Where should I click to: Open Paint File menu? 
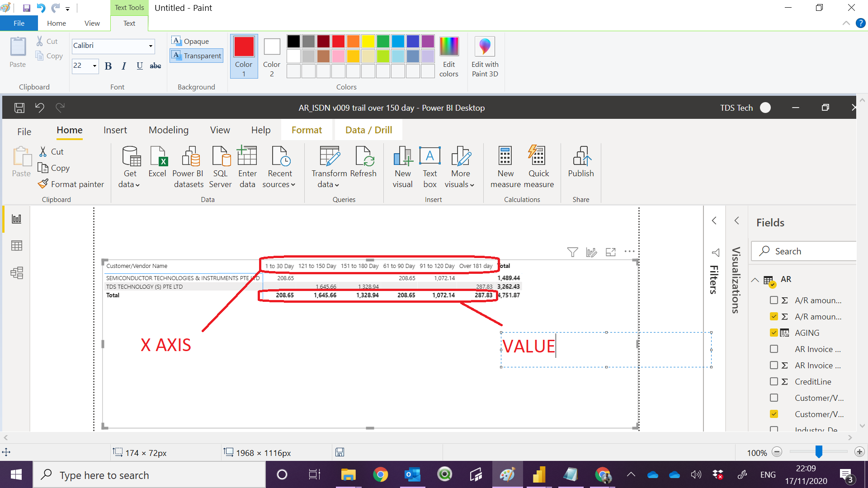click(x=19, y=23)
